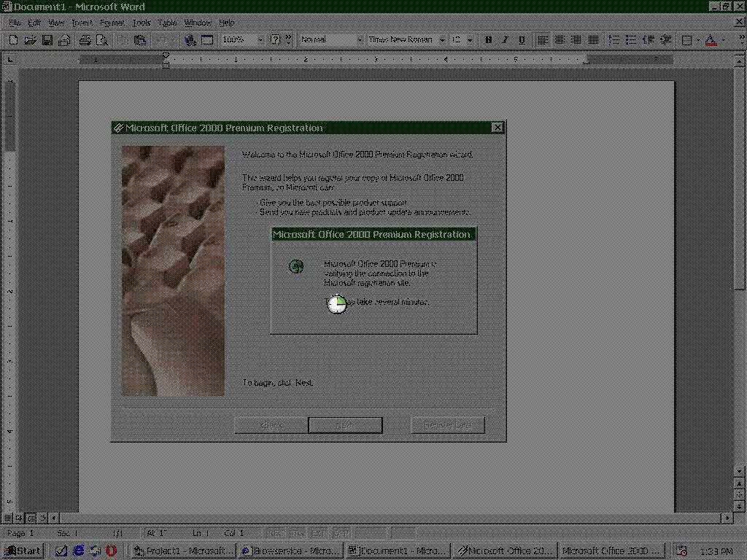The image size is (747, 560).
Task: Justify the paragraph text
Action: 593,40
